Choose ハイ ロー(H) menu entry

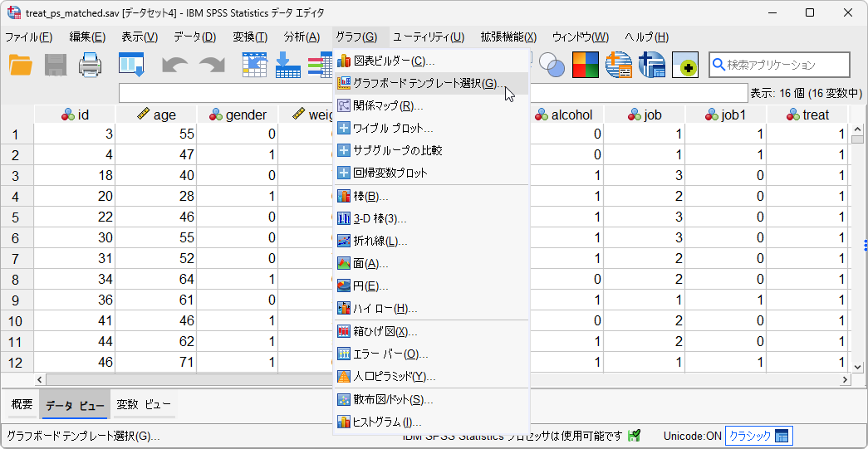[x=432, y=309]
